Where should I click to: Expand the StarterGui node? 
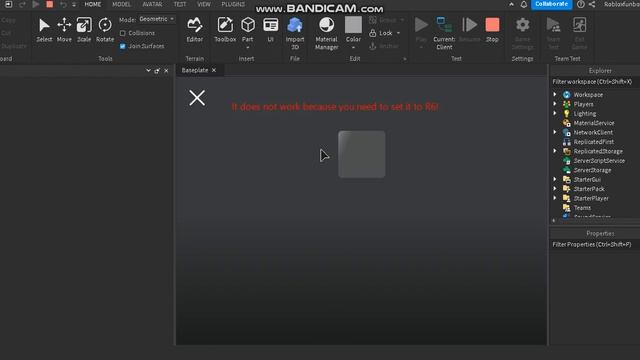(x=555, y=179)
